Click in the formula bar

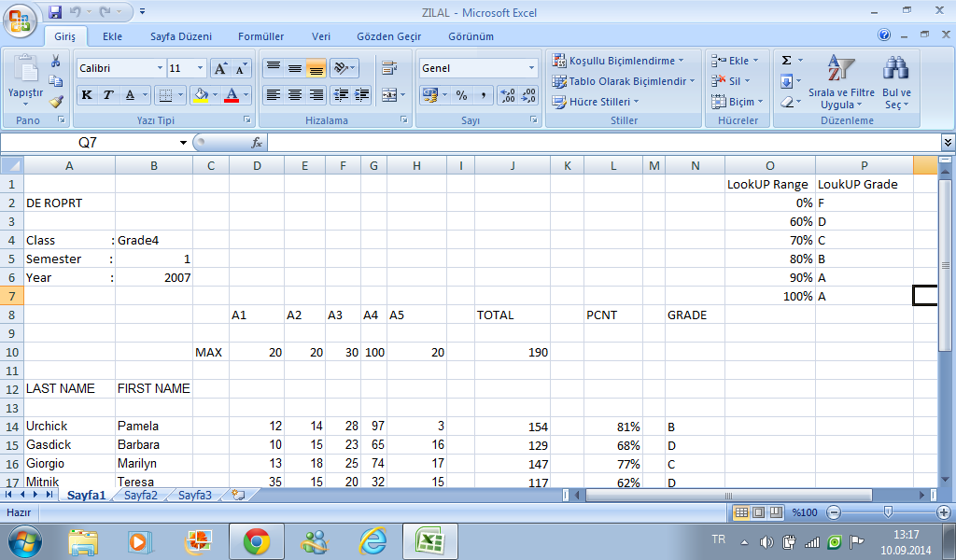tap(604, 143)
